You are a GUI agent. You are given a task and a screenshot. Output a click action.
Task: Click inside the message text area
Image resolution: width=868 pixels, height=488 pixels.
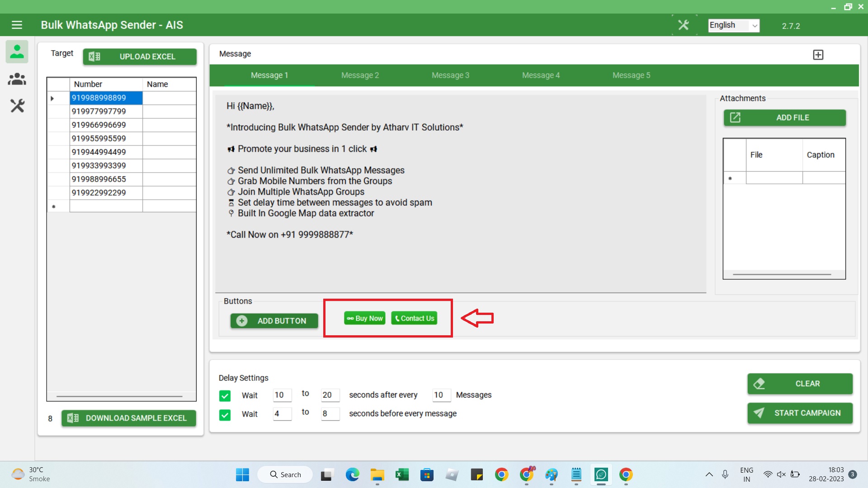coord(460,193)
